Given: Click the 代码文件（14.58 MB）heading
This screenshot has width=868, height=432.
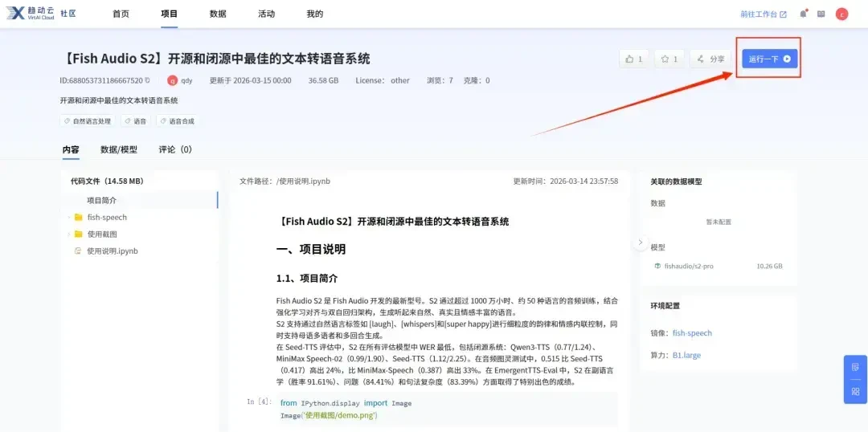Looking at the screenshot, I should click(x=108, y=181).
